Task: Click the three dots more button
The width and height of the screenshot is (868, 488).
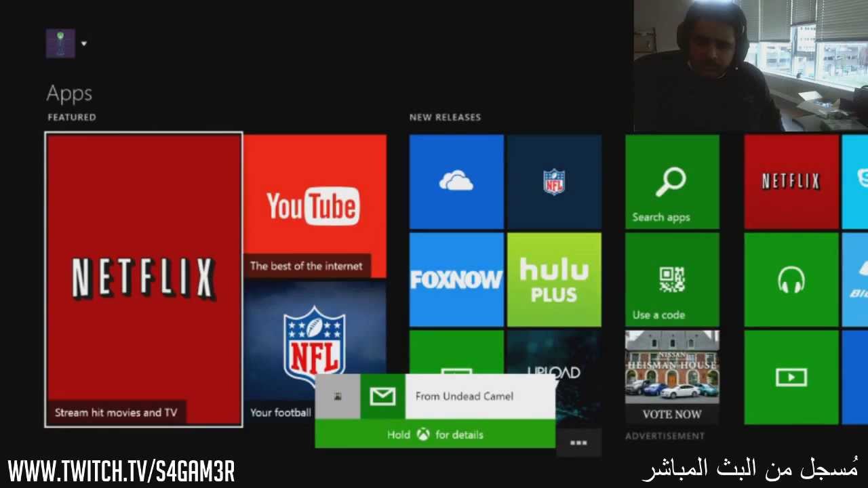Action: point(578,443)
